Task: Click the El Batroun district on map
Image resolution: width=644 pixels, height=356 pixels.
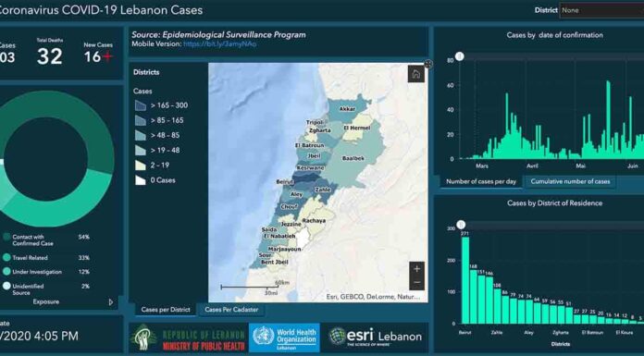Action: click(309, 145)
